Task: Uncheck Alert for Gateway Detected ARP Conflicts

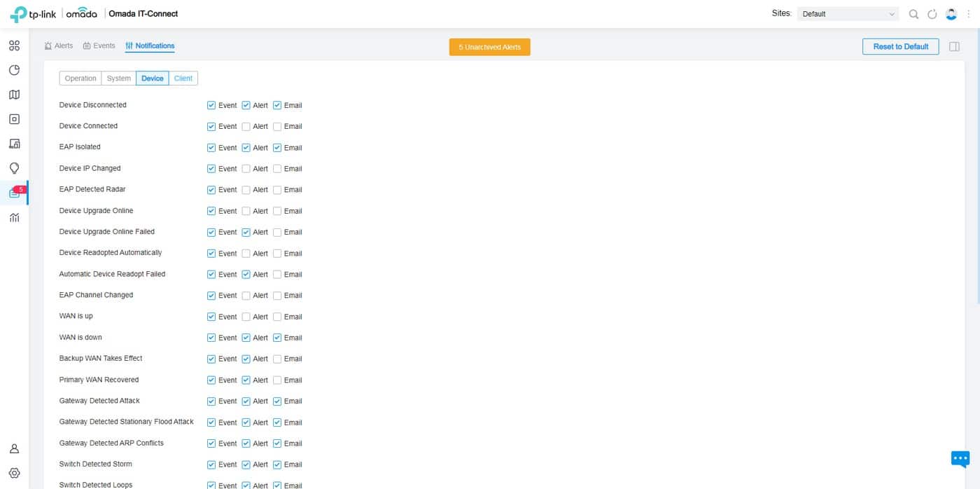Action: (246, 443)
